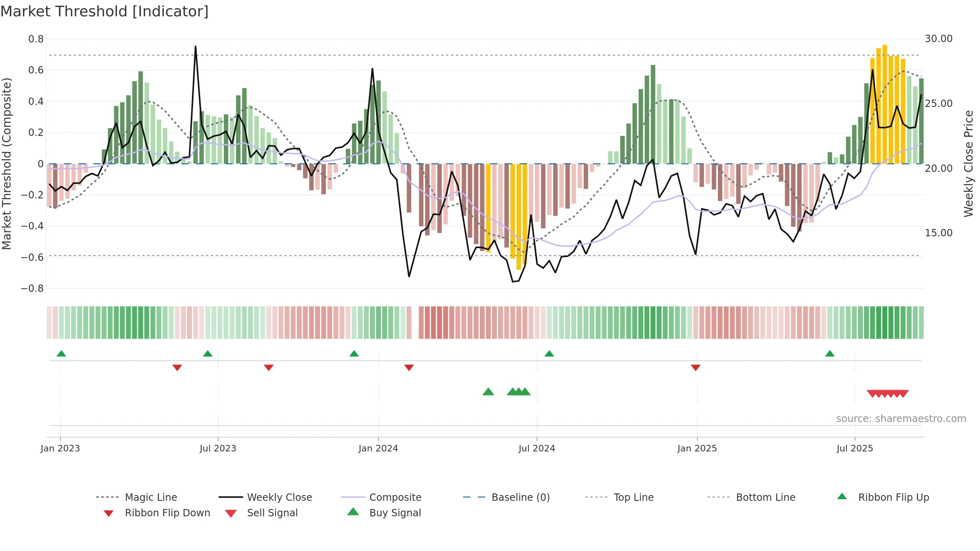Click the isolated Buy Signal triangle in spring 2024
Image resolution: width=980 pixels, height=551 pixels.
tap(488, 391)
